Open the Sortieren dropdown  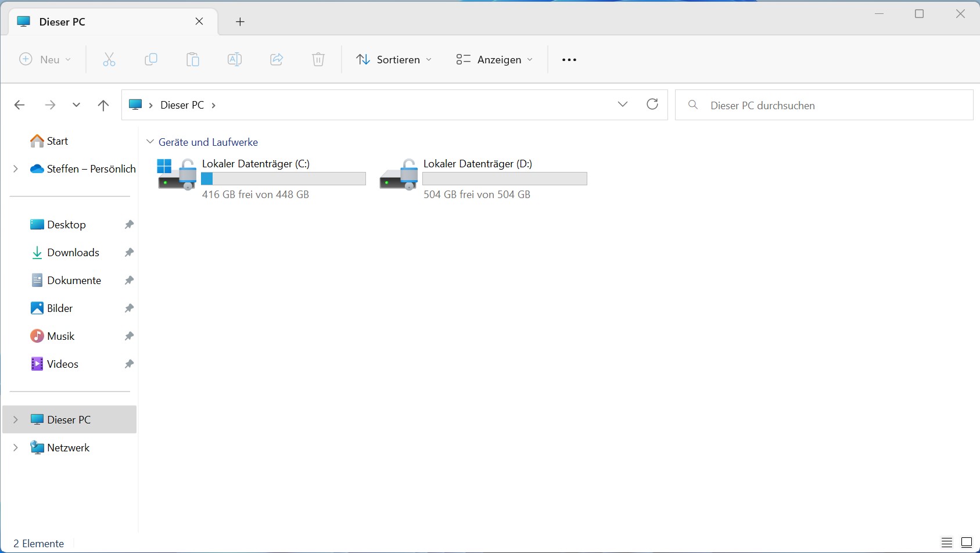[x=394, y=59]
